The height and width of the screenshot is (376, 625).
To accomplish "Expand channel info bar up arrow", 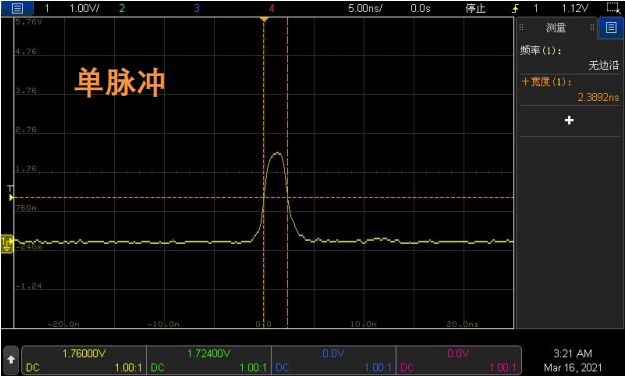I will 11,360.
